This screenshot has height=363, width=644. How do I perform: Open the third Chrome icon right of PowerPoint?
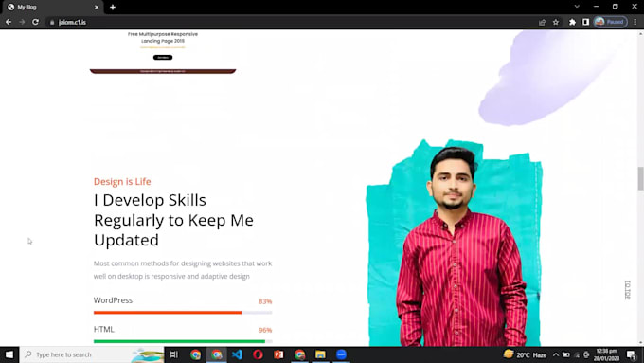pyautogui.click(x=300, y=354)
